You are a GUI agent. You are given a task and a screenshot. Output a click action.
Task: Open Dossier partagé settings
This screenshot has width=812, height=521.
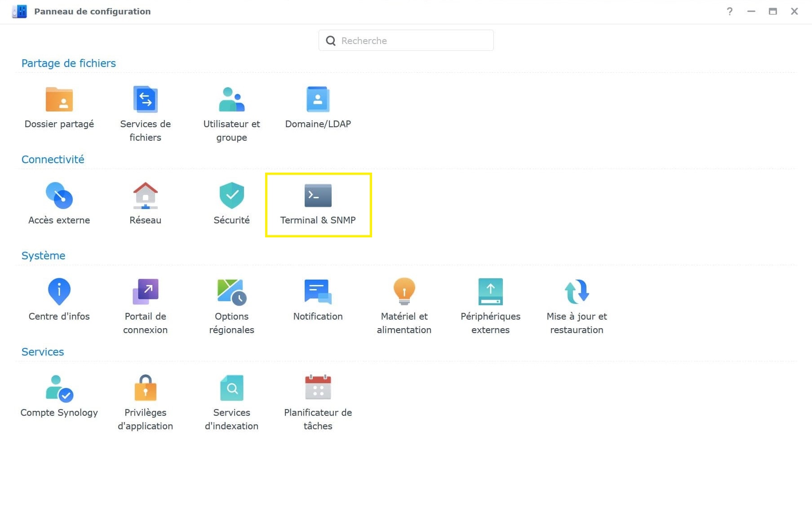(59, 99)
